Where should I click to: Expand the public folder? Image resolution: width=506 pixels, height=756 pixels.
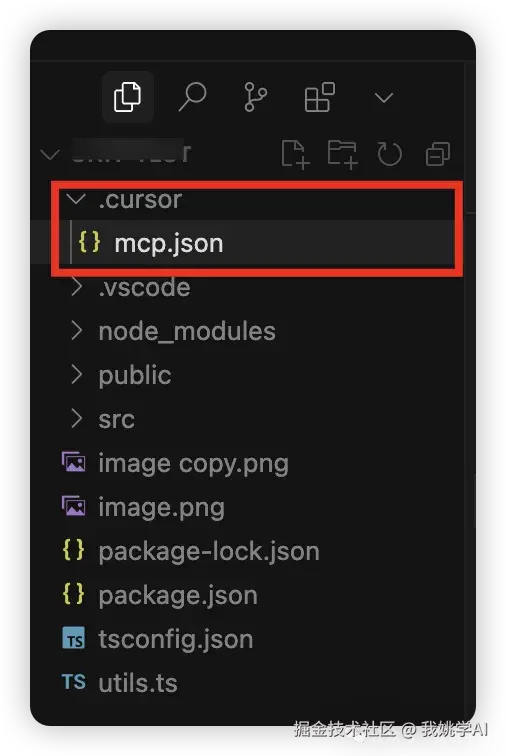click(x=77, y=375)
